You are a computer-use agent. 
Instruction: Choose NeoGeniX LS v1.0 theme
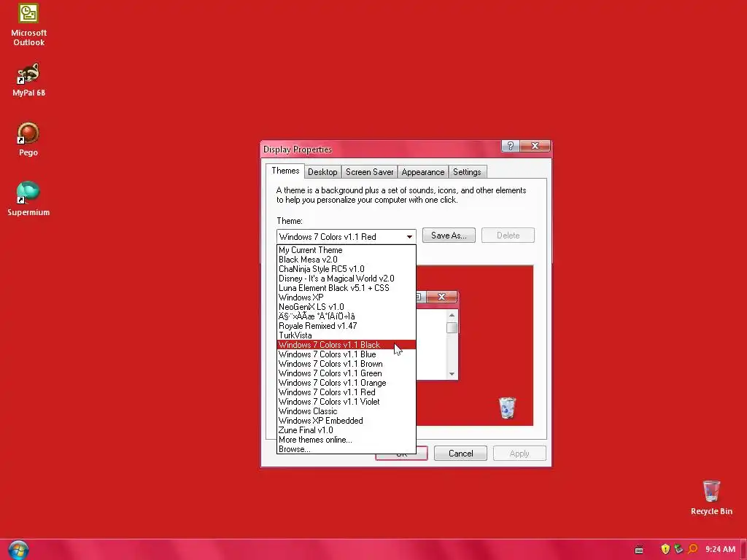[347, 307]
